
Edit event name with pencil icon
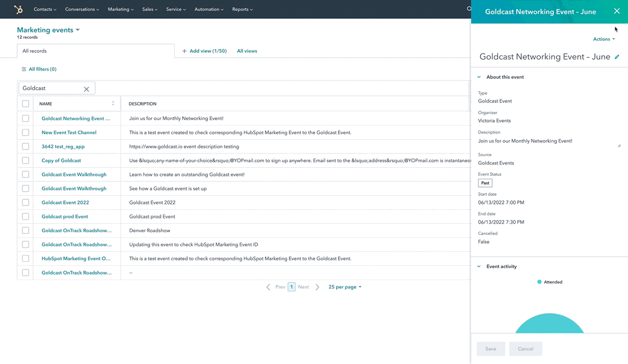click(617, 57)
